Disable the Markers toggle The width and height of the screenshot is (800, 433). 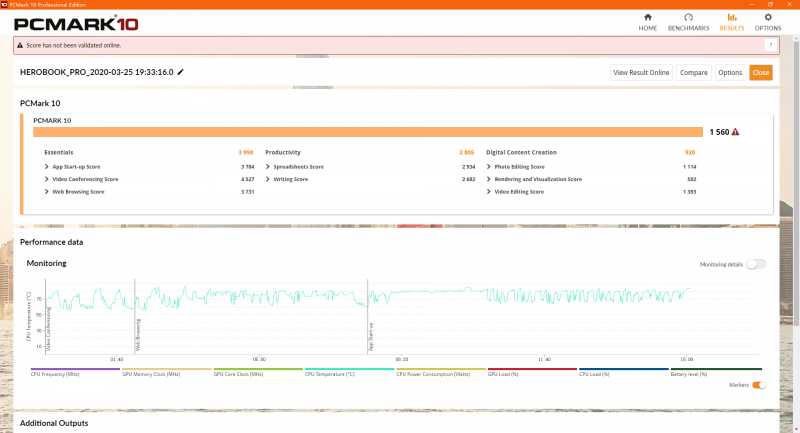(759, 385)
